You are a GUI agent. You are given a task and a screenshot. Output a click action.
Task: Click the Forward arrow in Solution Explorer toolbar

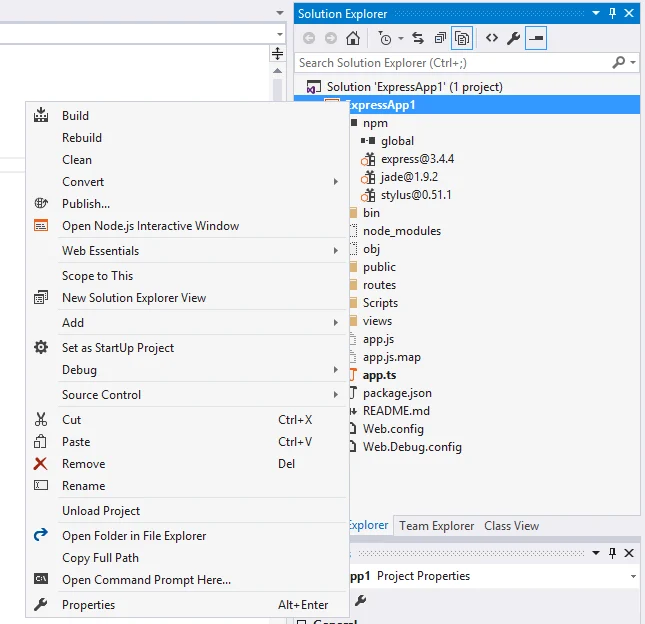[331, 38]
